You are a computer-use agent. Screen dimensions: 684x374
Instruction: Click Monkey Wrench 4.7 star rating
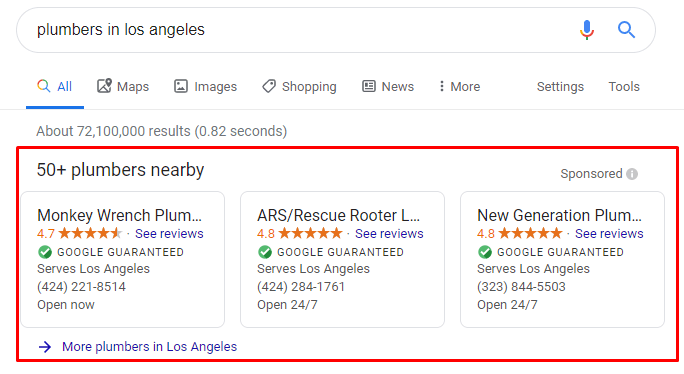pyautogui.click(x=79, y=233)
